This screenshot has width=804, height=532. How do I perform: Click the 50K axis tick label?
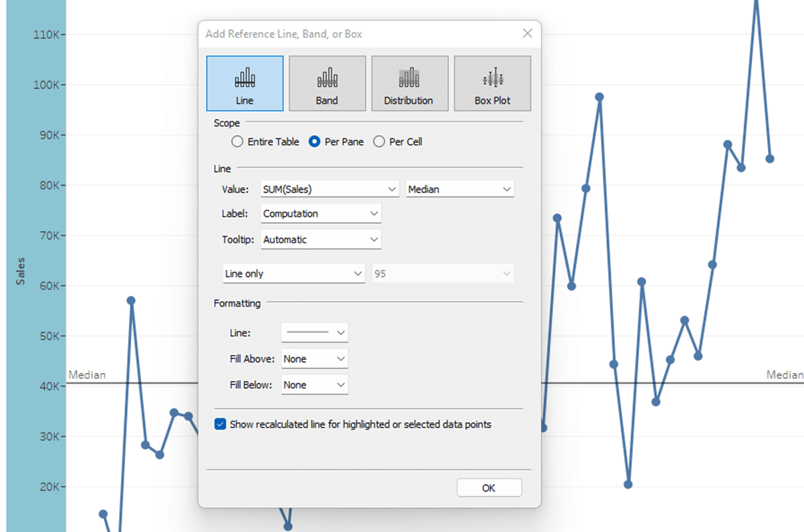pos(49,336)
